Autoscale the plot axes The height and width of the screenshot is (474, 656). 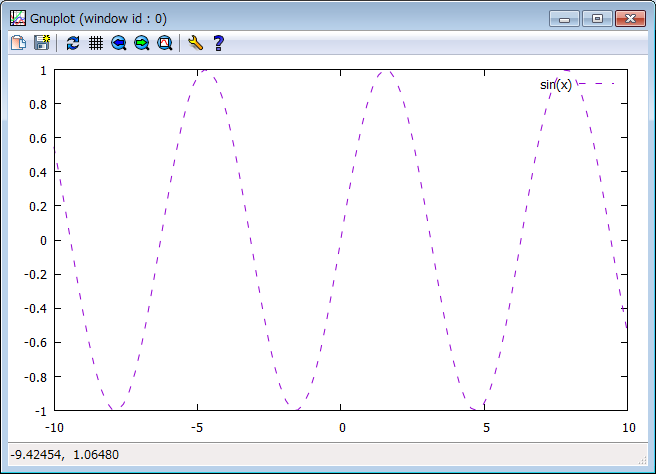[x=165, y=43]
